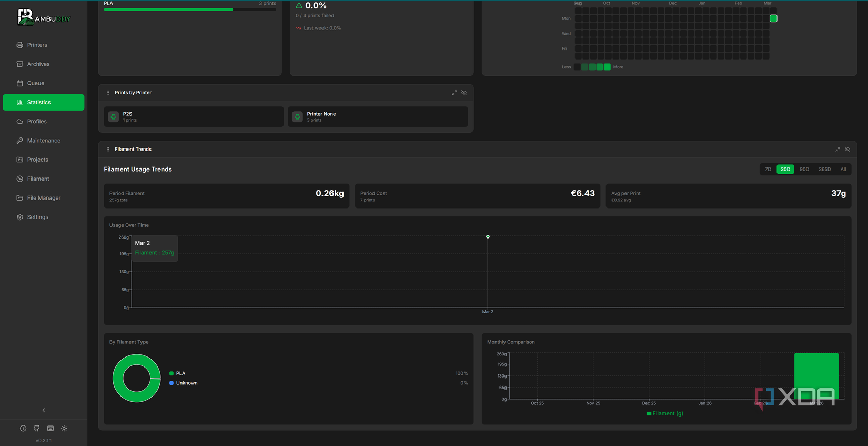
Task: Click the GitHub icon in sidebar footer
Action: (37, 429)
